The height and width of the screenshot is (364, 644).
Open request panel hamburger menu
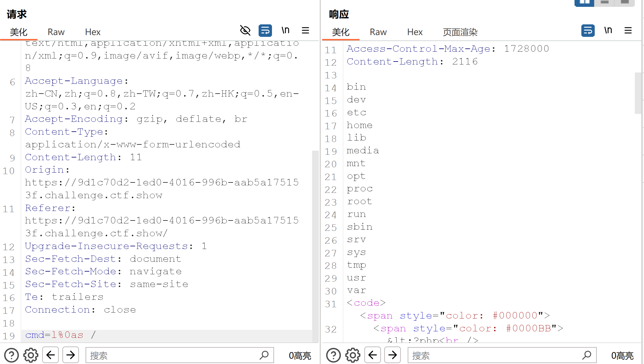pos(306,30)
